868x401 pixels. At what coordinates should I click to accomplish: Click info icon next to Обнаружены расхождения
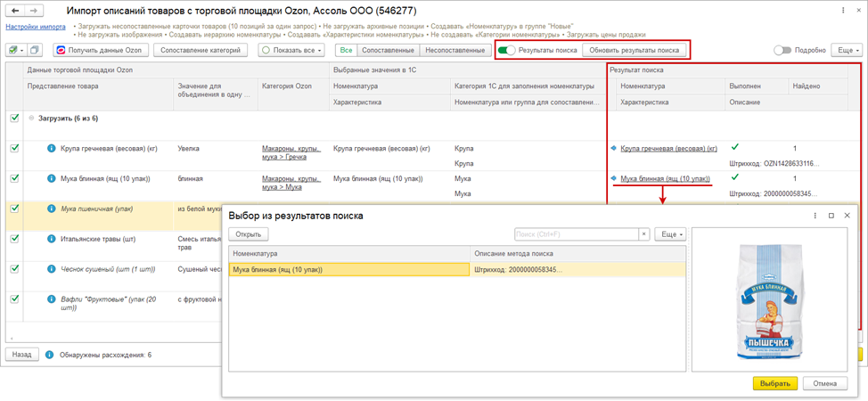click(50, 355)
